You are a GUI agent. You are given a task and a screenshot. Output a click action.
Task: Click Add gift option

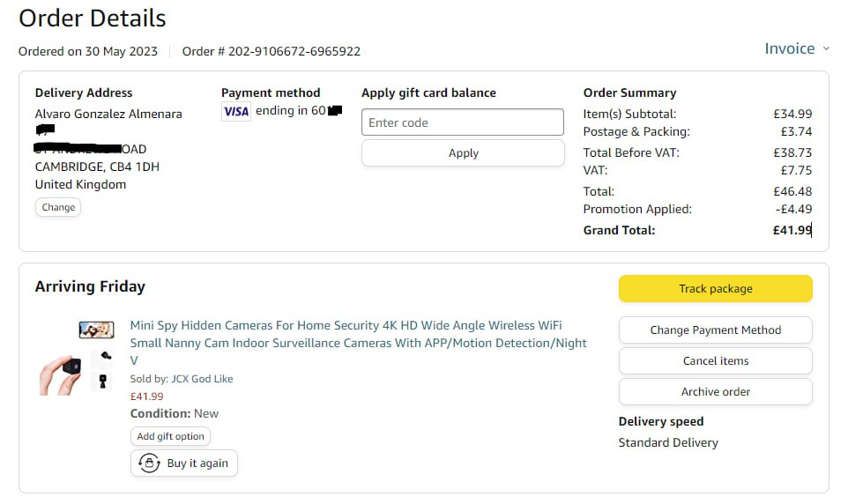click(x=170, y=436)
